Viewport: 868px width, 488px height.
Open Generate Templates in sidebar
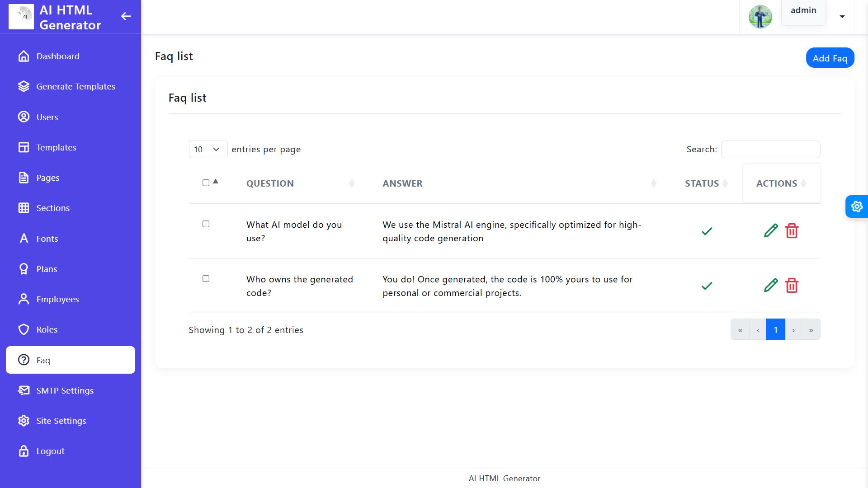click(x=75, y=86)
